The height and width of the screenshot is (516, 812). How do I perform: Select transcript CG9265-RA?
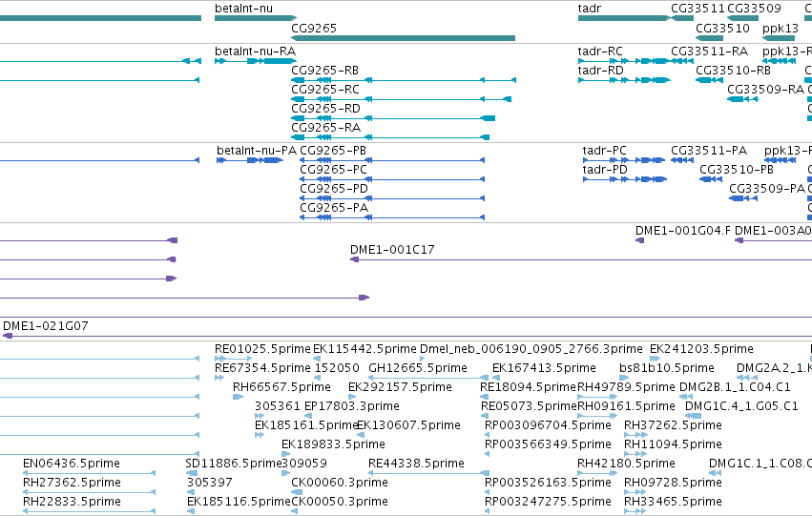click(390, 137)
